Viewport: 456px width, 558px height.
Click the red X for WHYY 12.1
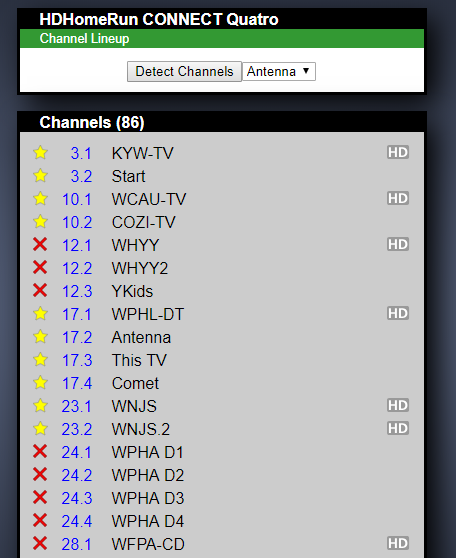(x=40, y=244)
